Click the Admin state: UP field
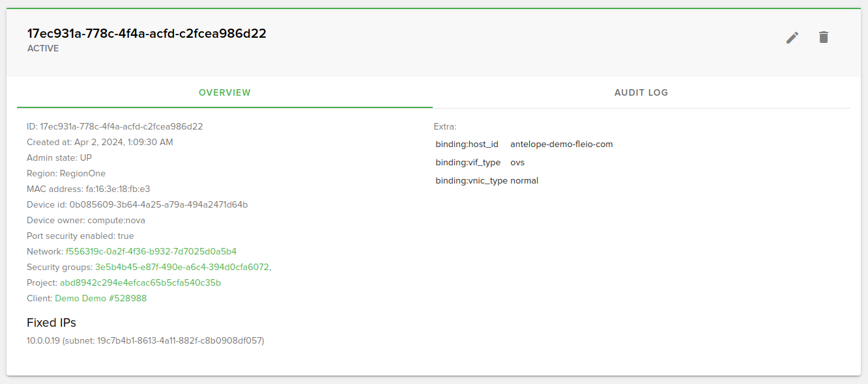The width and height of the screenshot is (868, 384). [x=58, y=158]
